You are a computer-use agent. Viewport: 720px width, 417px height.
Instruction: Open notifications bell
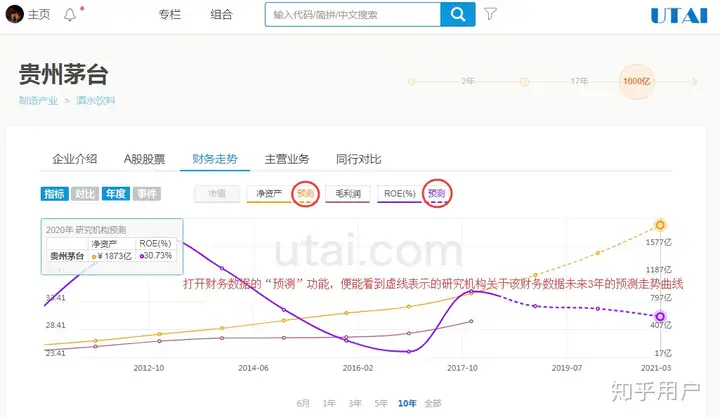pos(70,15)
